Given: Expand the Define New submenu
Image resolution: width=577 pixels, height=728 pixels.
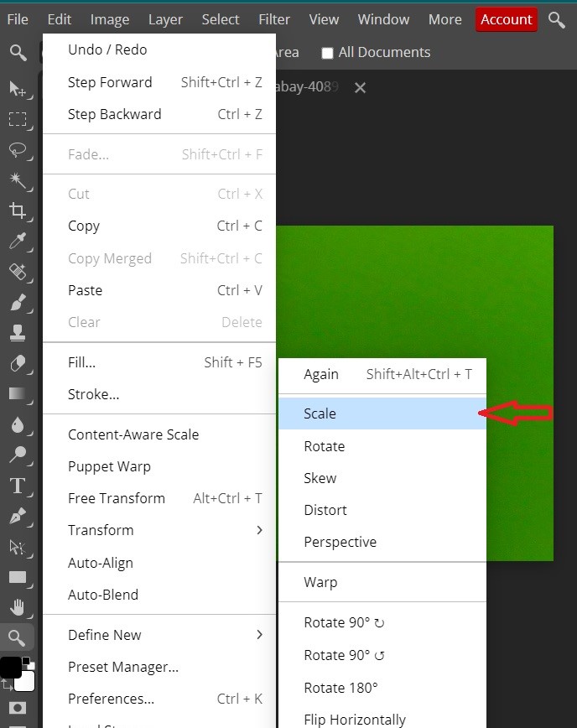Looking at the screenshot, I should pos(104,635).
